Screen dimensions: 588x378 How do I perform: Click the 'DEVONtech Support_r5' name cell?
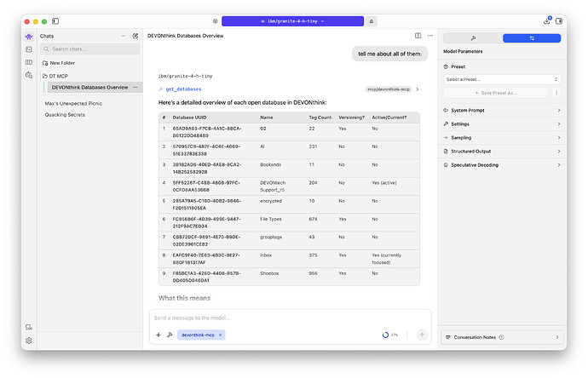[273, 186]
